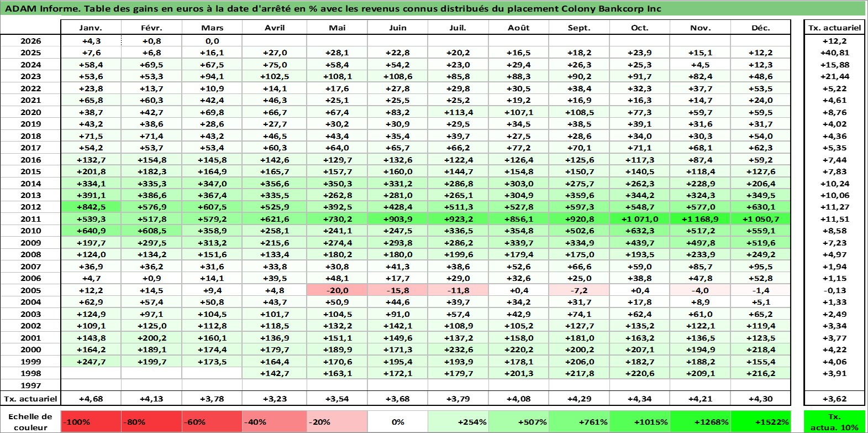Click the 2026 January value +4,3
The width and height of the screenshot is (868, 433).
91,41
